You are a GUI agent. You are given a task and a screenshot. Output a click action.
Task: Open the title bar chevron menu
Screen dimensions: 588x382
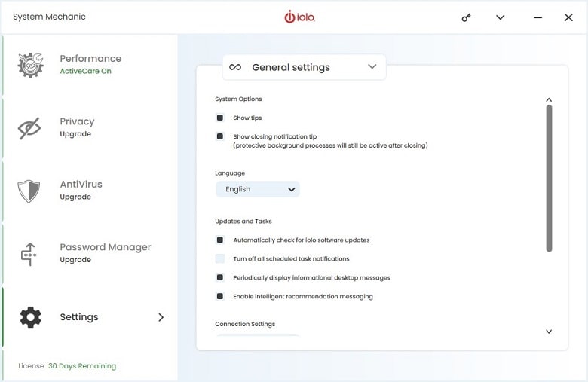pyautogui.click(x=501, y=17)
